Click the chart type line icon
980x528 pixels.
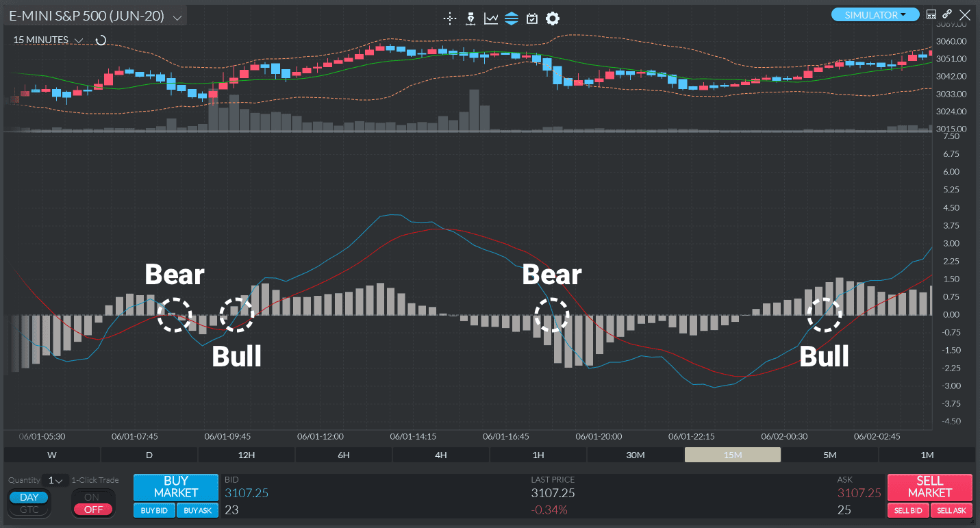tap(491, 18)
